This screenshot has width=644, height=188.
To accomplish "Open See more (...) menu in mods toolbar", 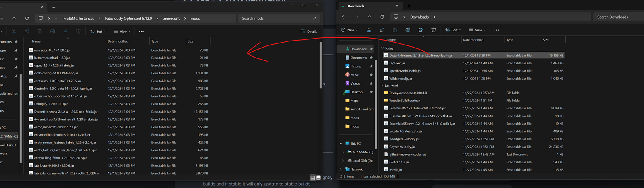I will 141,31.
